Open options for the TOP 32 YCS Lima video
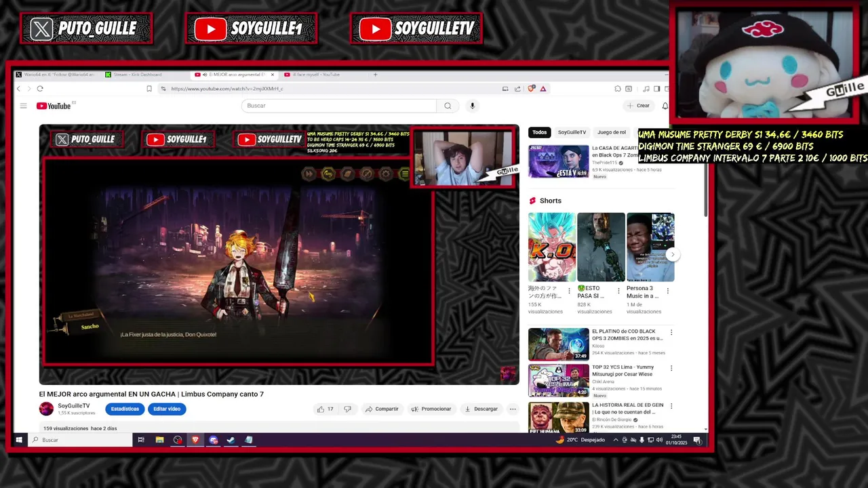Screen dimensions: 868x488 pos(671,368)
